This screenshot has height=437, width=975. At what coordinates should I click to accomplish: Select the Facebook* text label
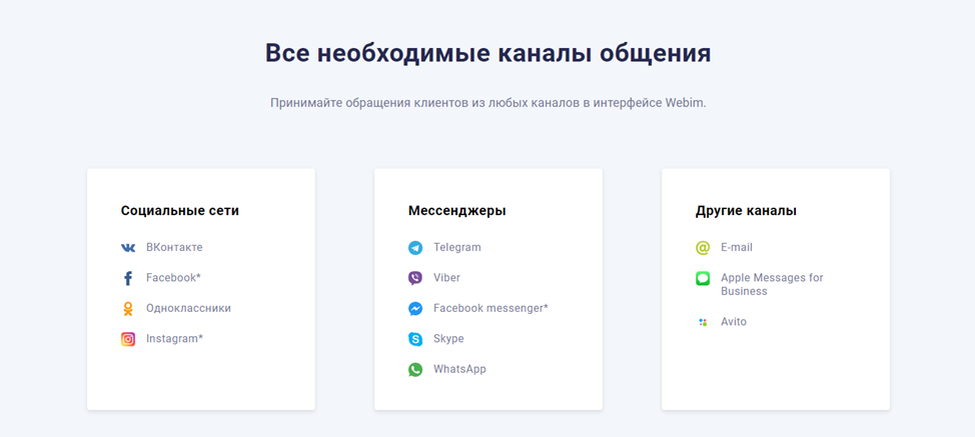tap(173, 278)
